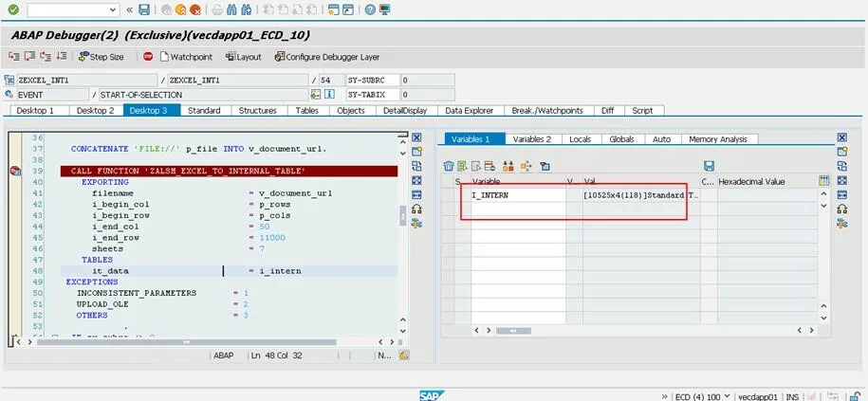
Task: Click the Find binoculars icon
Action: 232,9
